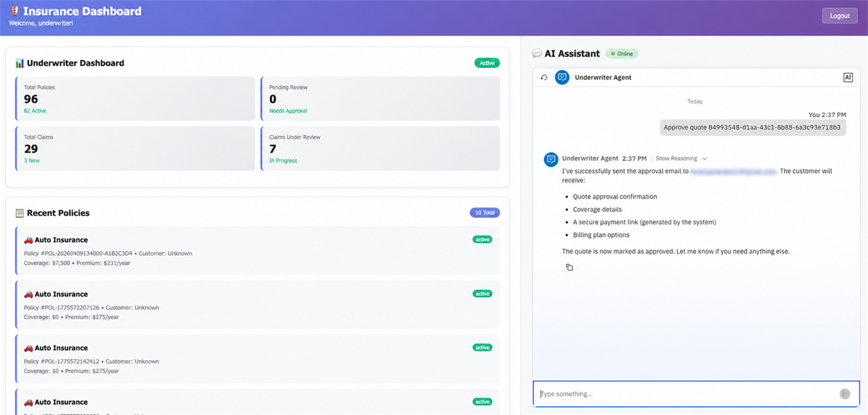Click 'Needs Approval' text
The image size is (868, 415).
[288, 111]
